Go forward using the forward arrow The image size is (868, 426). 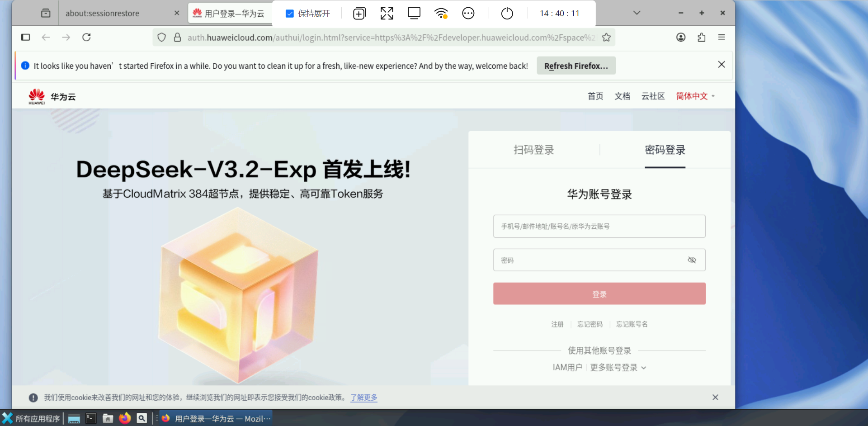[66, 37]
